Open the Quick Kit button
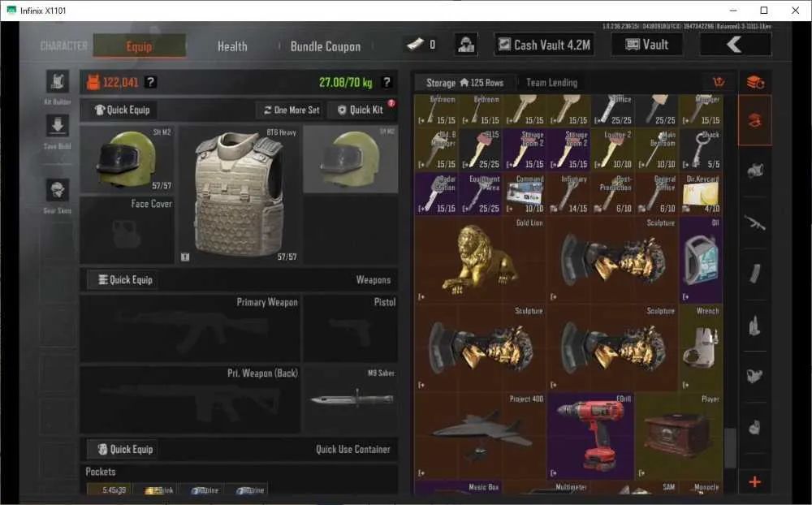 click(361, 110)
